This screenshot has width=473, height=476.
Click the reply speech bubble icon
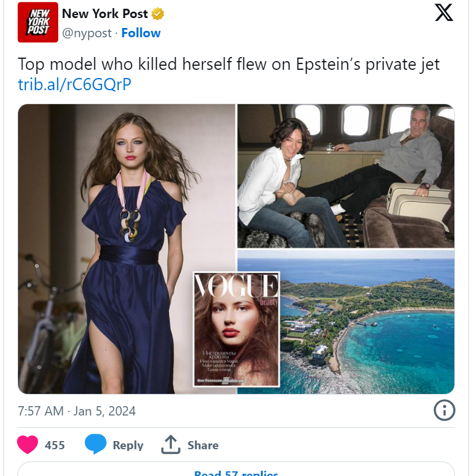click(96, 444)
